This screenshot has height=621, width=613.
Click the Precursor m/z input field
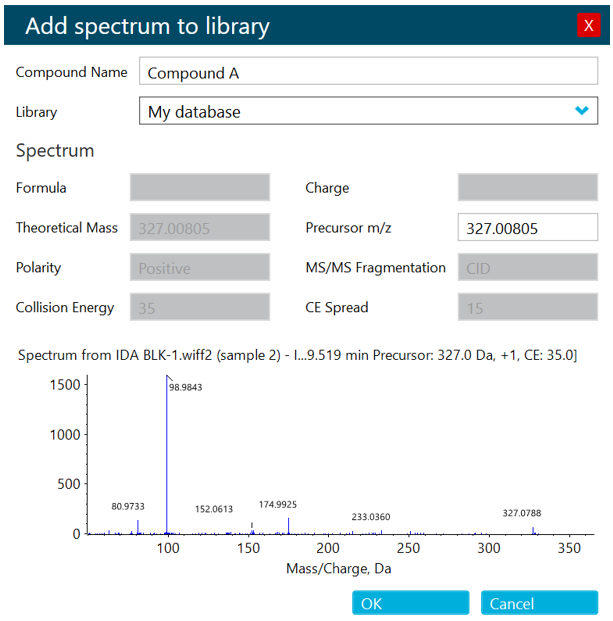point(527,228)
